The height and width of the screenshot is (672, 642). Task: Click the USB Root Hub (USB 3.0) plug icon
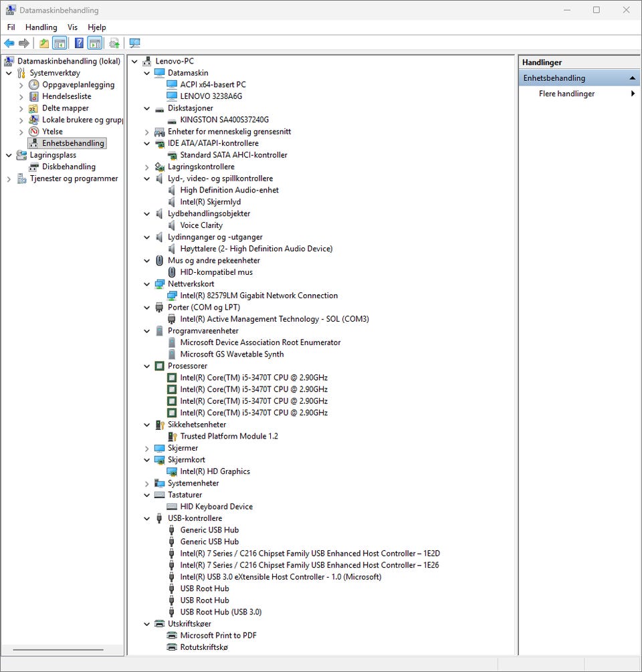(x=171, y=612)
